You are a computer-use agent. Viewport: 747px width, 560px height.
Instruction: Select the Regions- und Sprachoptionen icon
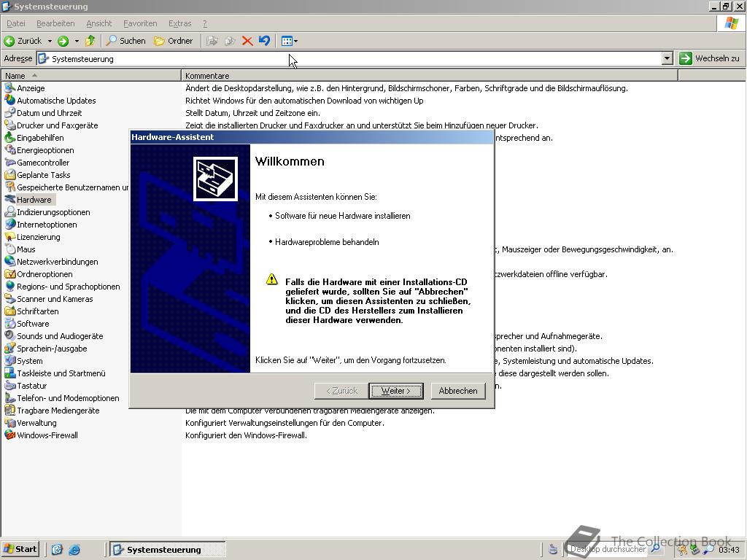click(9, 286)
